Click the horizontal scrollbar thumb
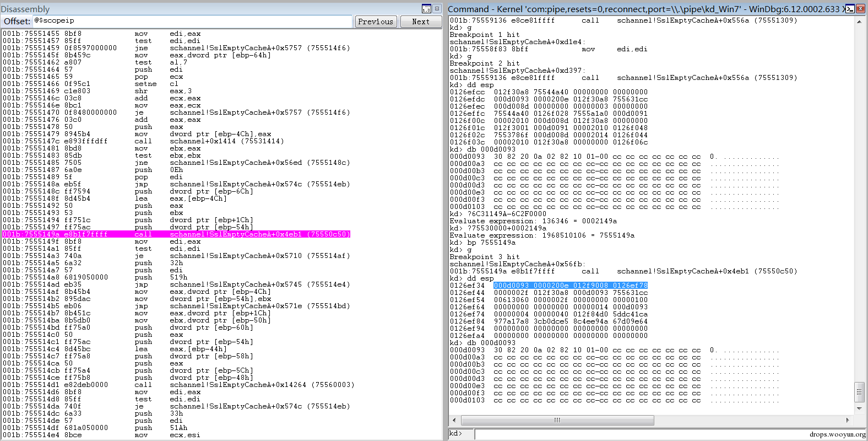This screenshot has height=441, width=868. 557,420
